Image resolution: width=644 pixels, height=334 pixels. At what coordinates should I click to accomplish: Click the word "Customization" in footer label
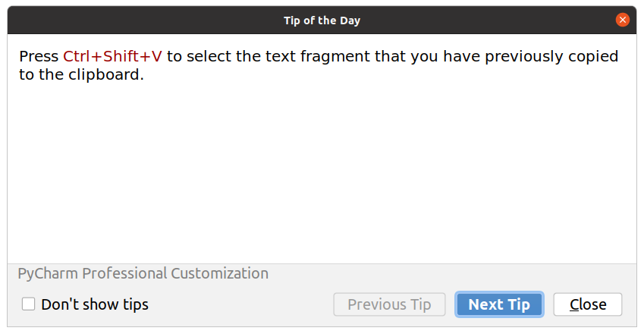click(220, 273)
